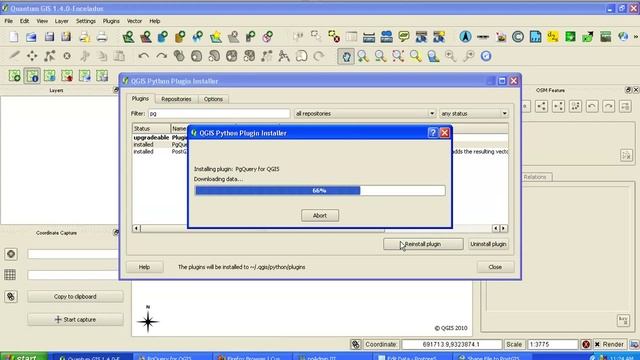Open the Layer menu
Screen dimensions: 640x360
(x=62, y=21)
